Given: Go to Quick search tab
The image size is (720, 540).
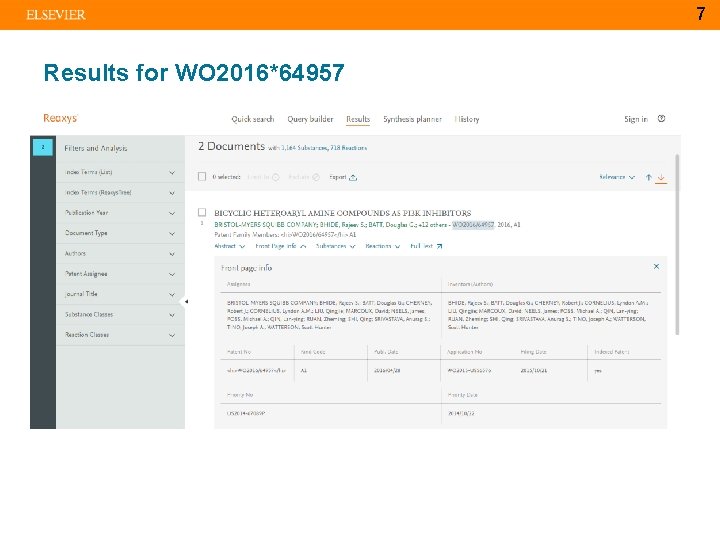Looking at the screenshot, I should [x=253, y=119].
